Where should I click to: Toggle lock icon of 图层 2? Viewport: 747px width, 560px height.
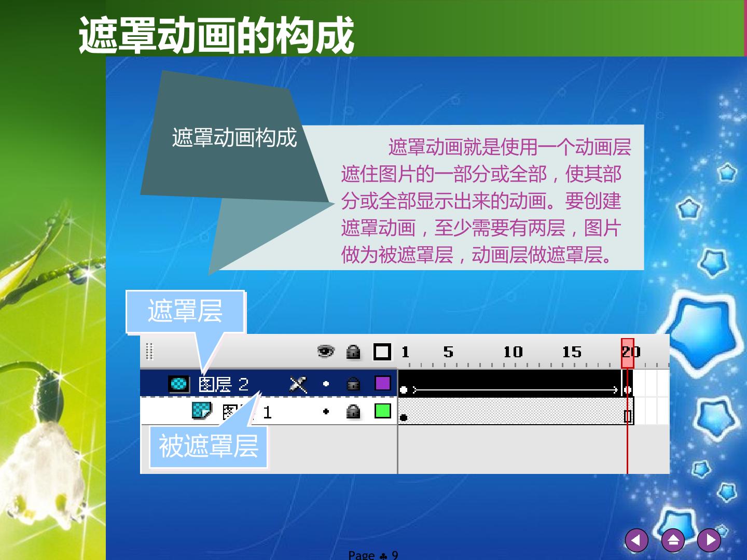coord(353,384)
